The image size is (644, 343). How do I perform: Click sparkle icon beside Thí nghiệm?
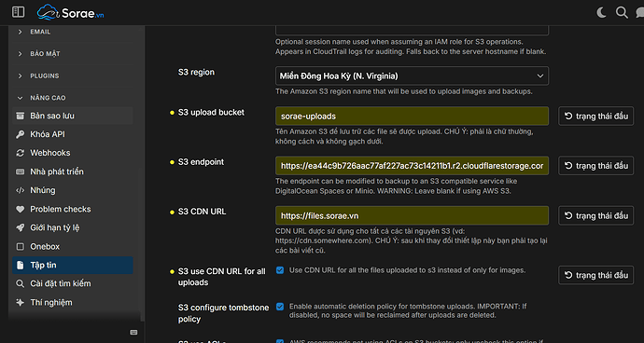(20, 302)
